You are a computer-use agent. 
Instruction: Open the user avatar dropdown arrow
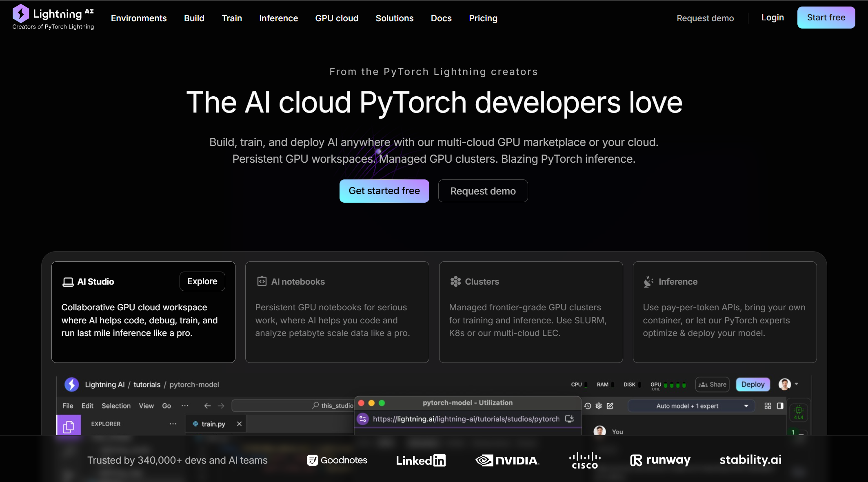coord(796,384)
